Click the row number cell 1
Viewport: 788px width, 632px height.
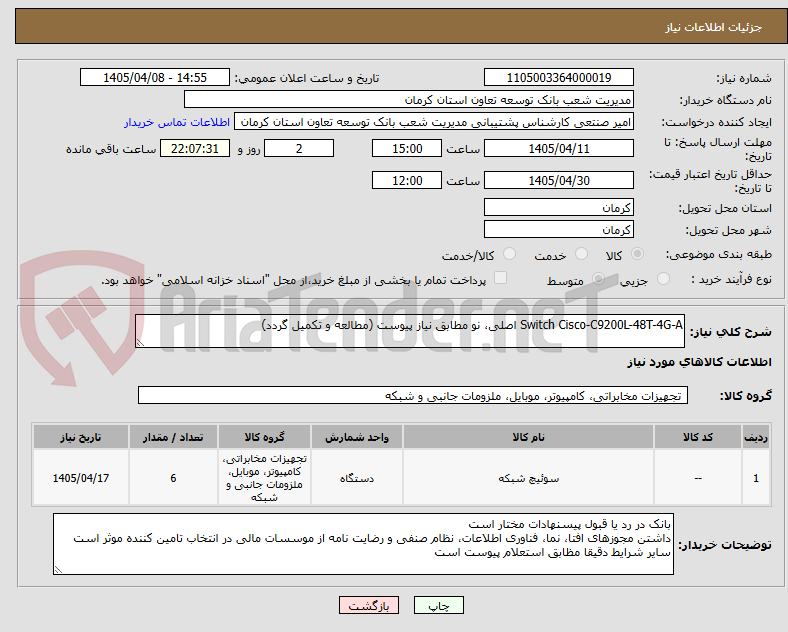coord(756,478)
